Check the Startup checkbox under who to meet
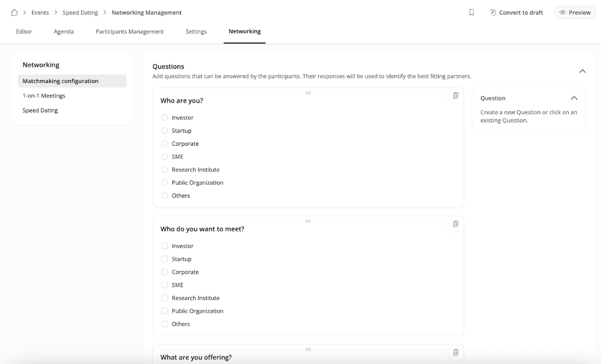This screenshot has height=364, width=601. point(164,259)
